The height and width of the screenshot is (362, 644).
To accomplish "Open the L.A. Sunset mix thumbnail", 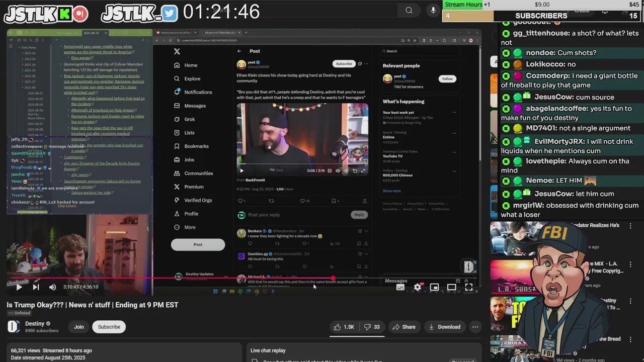I will point(513,276).
